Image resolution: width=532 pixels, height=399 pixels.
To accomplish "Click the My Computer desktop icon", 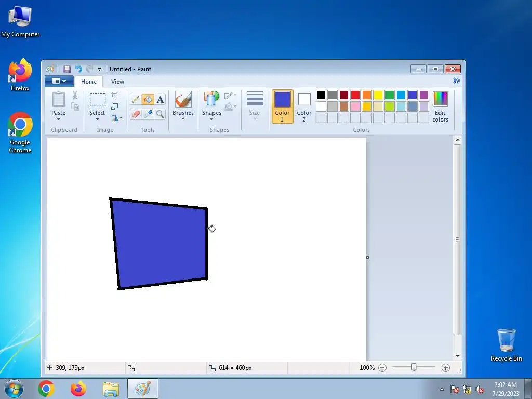I will pyautogui.click(x=20, y=21).
